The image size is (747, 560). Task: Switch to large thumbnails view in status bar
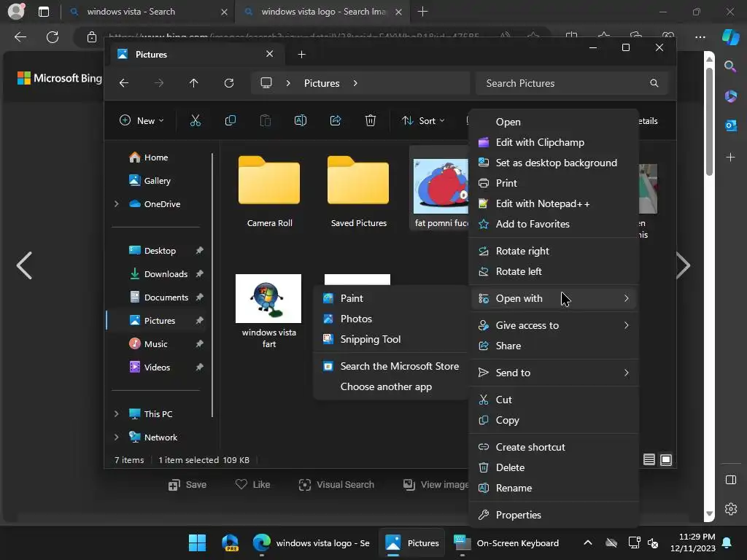click(x=666, y=459)
